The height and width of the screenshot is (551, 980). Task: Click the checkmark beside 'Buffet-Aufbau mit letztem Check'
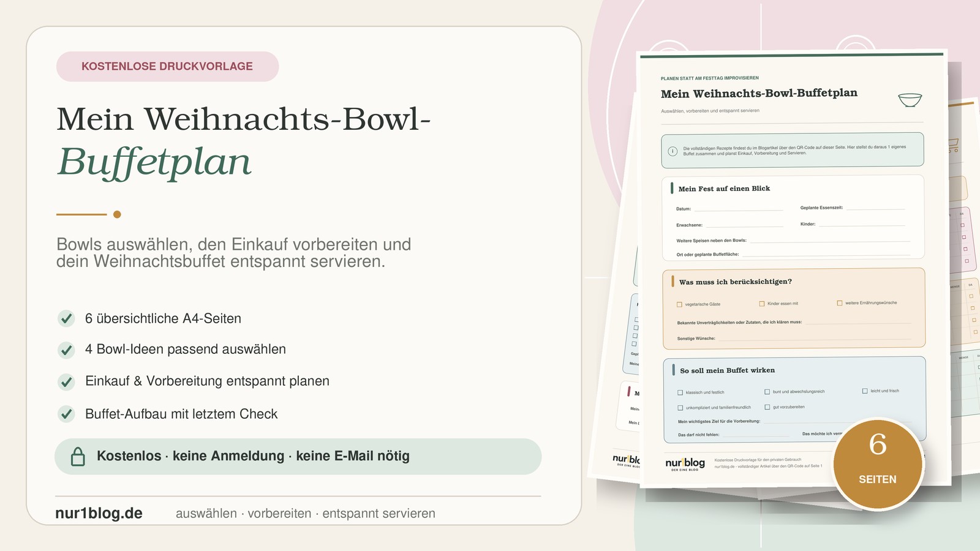pos(66,414)
